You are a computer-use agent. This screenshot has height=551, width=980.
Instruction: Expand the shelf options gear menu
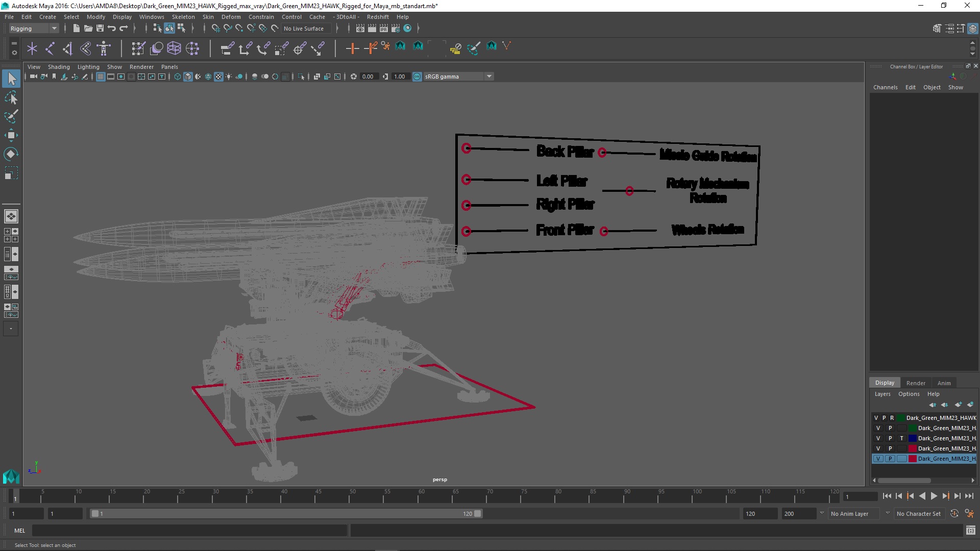click(x=14, y=52)
